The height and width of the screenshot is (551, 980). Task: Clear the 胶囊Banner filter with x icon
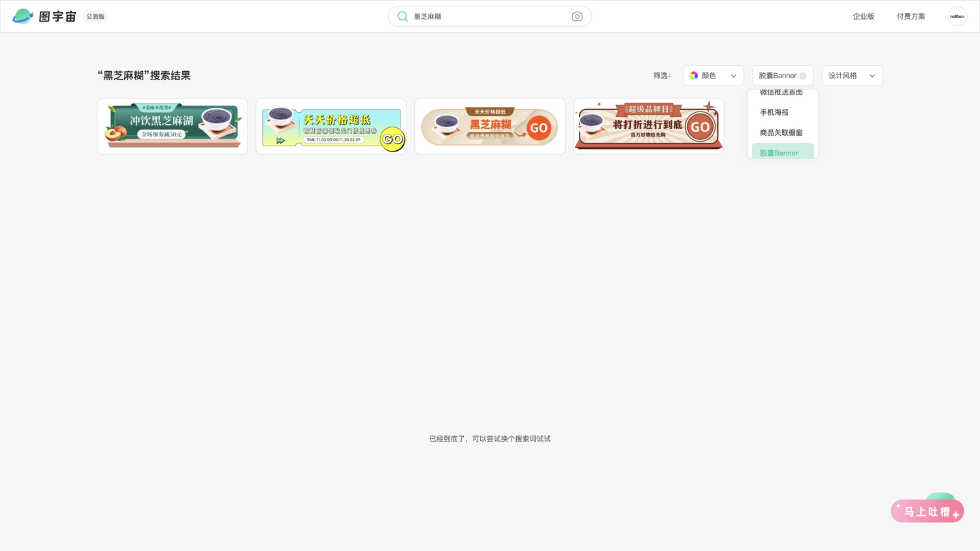[803, 76]
